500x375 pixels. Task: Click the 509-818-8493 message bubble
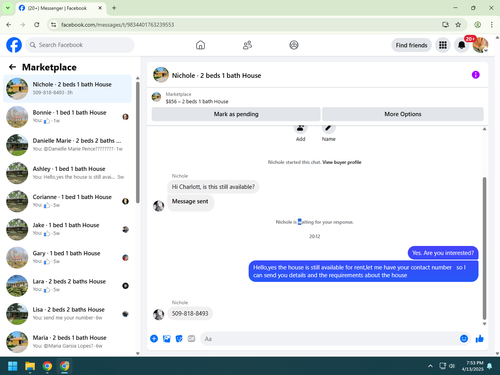(190, 313)
